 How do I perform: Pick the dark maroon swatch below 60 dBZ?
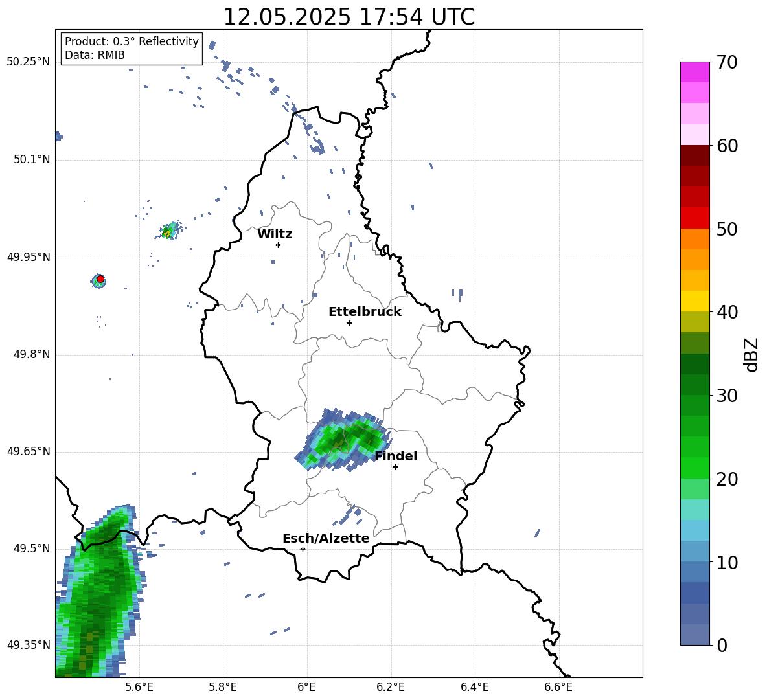coord(694,155)
